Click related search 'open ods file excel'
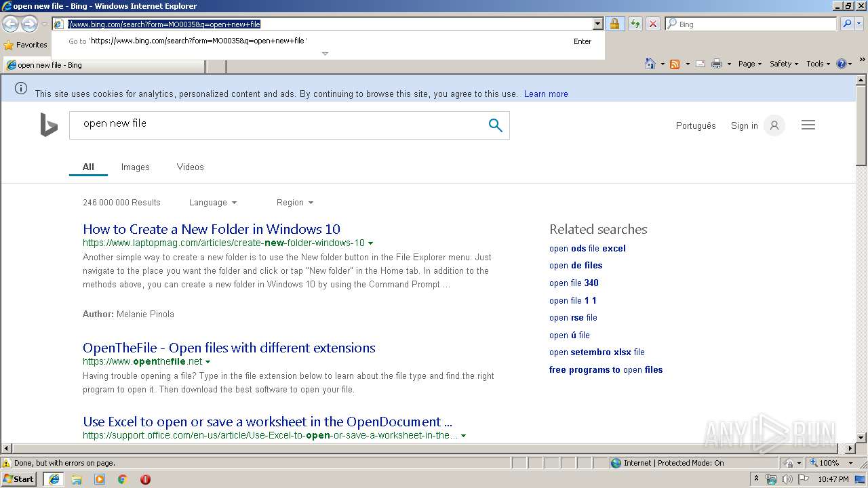868x488 pixels. tap(587, 248)
